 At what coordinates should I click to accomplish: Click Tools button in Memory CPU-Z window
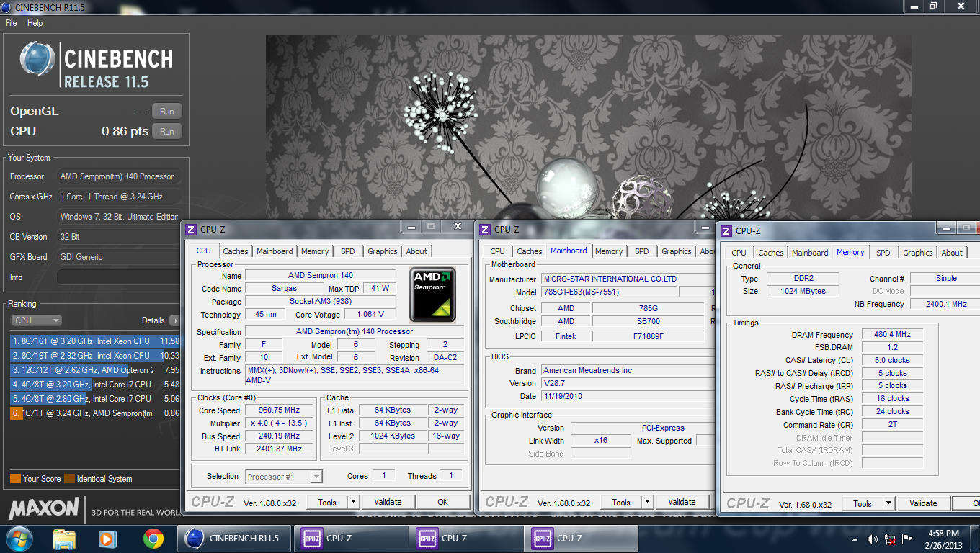(x=863, y=504)
